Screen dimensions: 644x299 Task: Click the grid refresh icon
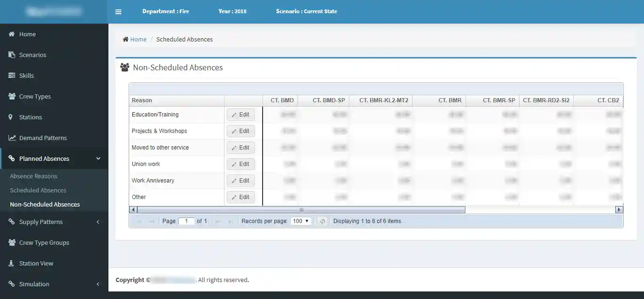(x=322, y=221)
